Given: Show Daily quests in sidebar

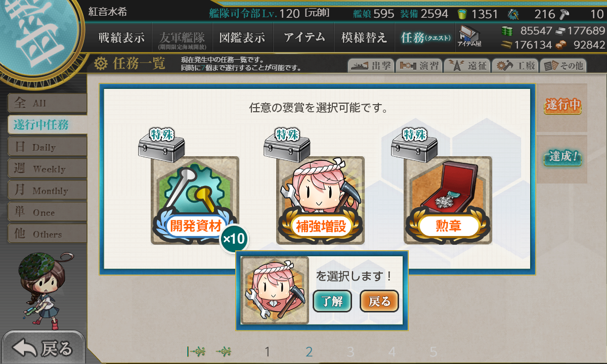Looking at the screenshot, I should coord(47,147).
